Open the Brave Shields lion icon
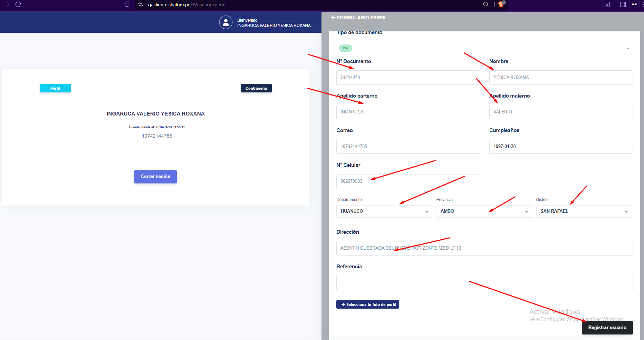644x340 pixels. (x=501, y=4)
